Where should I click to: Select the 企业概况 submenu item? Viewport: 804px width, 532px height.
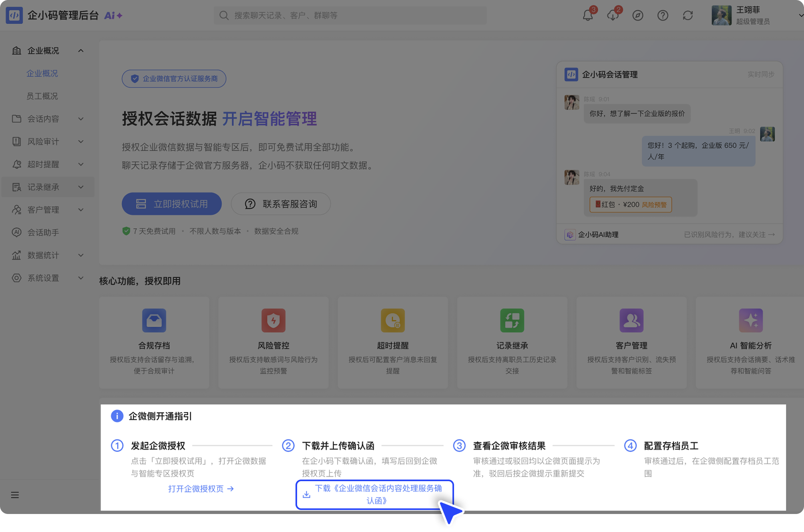click(42, 74)
